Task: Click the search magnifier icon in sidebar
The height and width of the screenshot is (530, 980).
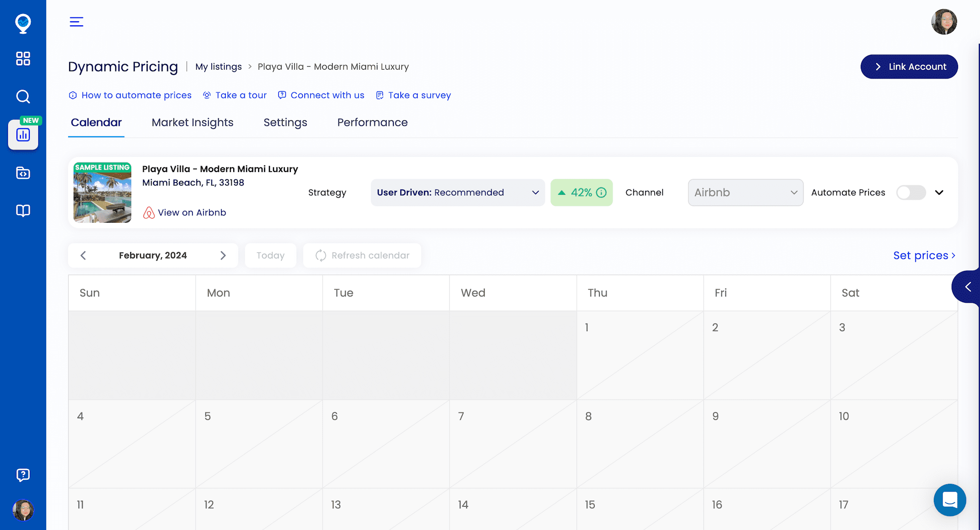Action: [23, 96]
